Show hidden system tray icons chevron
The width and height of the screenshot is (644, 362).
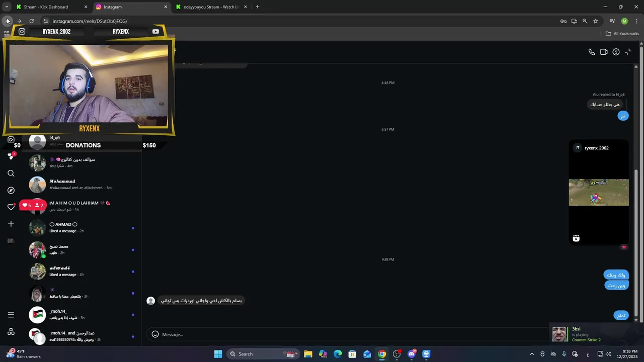[x=532, y=354]
